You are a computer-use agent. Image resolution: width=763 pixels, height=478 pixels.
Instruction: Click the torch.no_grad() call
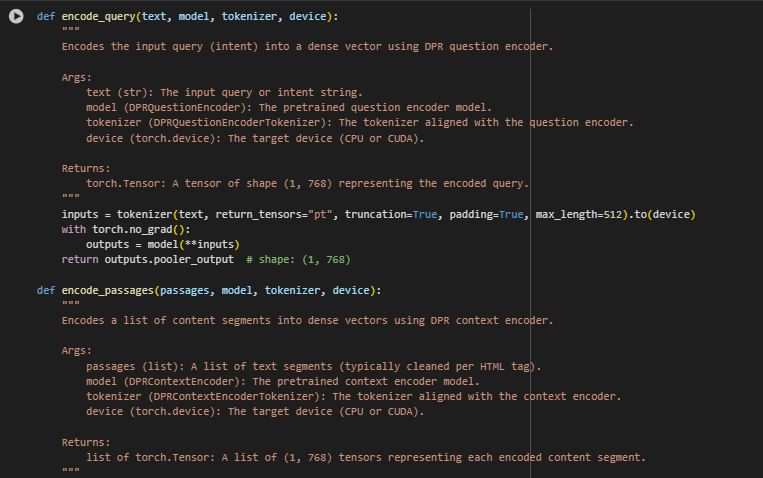tap(141, 229)
